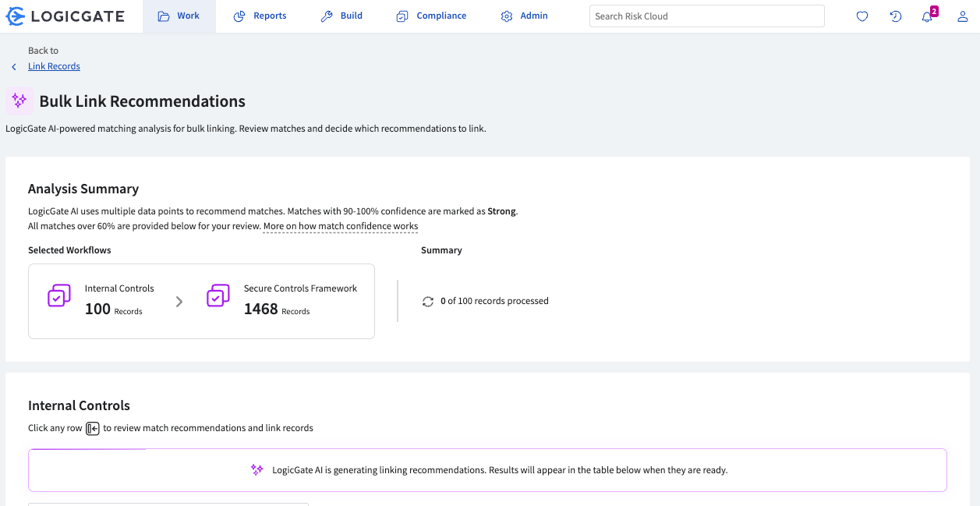980x506 pixels.
Task: Focus the Search Risk Cloud field
Action: tap(706, 16)
